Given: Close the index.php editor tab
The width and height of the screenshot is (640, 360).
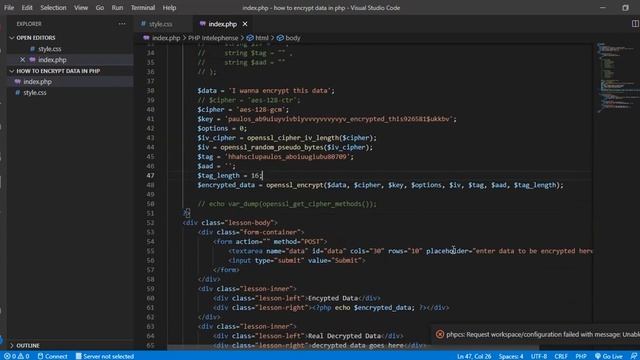Looking at the screenshot, I should [x=245, y=24].
